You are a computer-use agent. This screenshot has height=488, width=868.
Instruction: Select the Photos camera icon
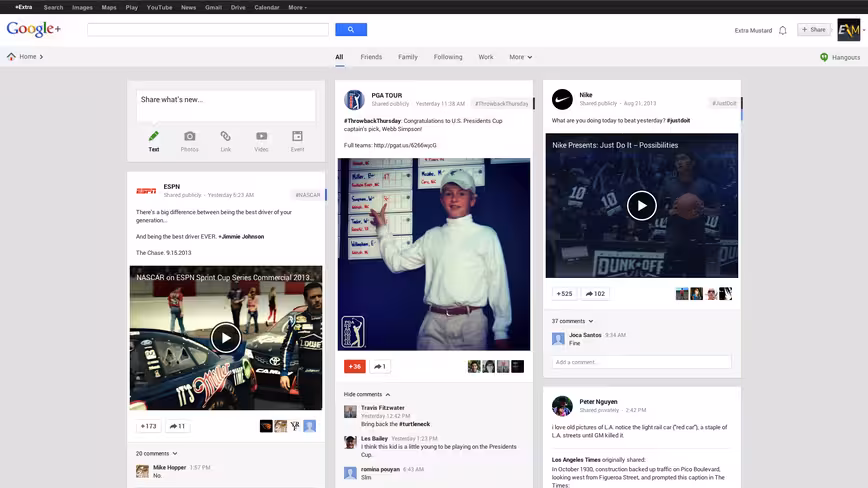coord(189,136)
